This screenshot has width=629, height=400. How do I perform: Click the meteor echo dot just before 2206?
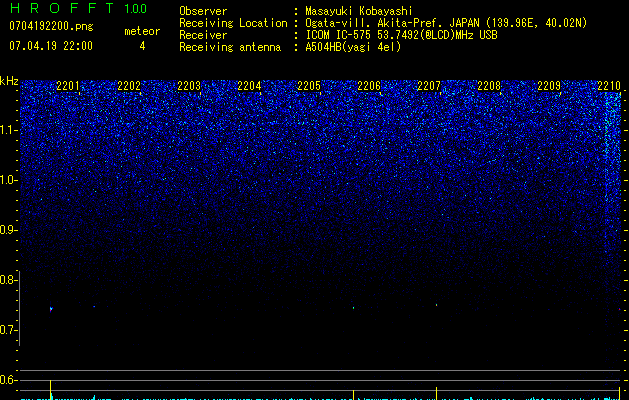(353, 308)
